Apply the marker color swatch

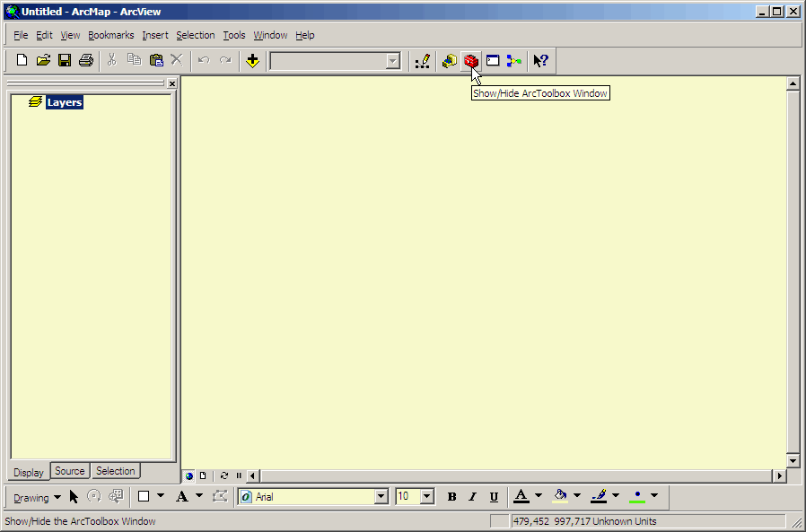click(x=637, y=496)
